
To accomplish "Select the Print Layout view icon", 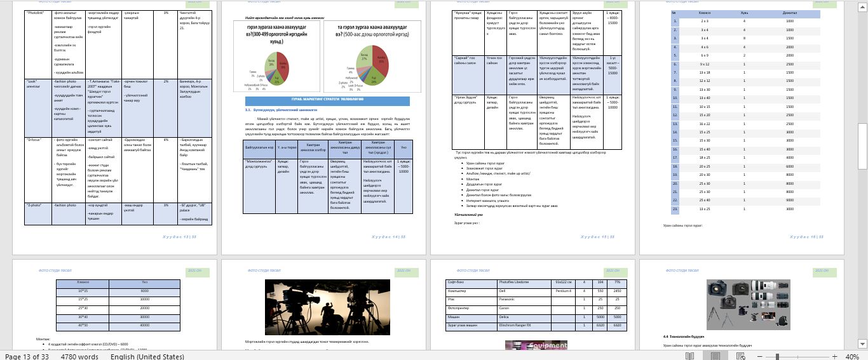I will [x=715, y=356].
